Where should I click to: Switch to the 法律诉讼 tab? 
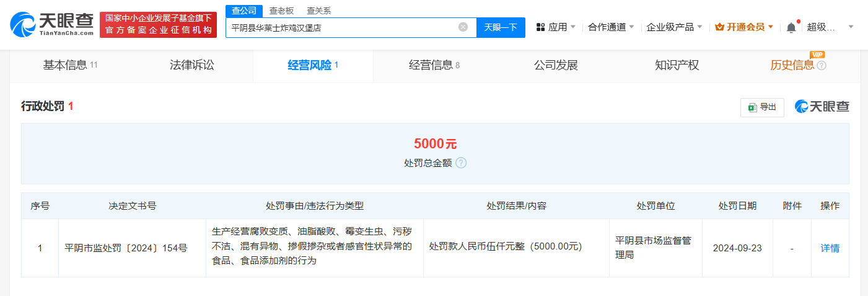[192, 65]
